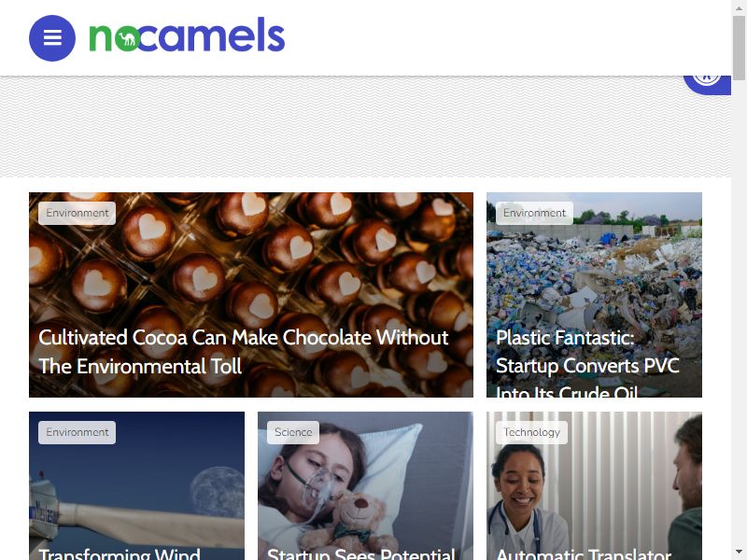
Task: Click the vertical scrollbar thumb
Action: [739, 48]
